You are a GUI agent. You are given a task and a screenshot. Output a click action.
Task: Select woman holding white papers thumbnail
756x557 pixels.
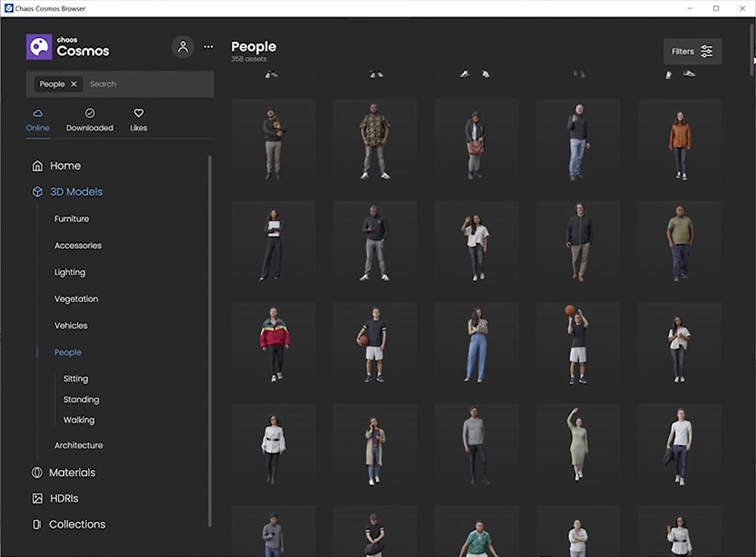point(274,243)
